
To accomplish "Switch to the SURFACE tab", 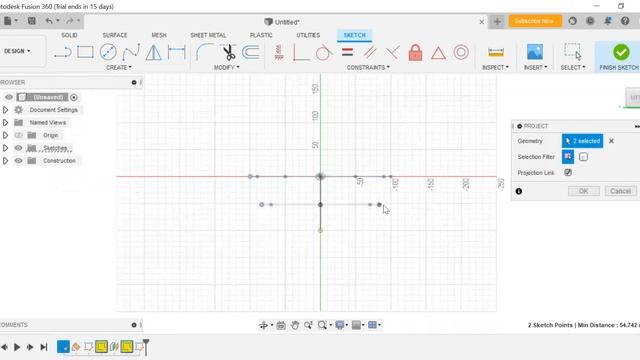I will 115,35.
